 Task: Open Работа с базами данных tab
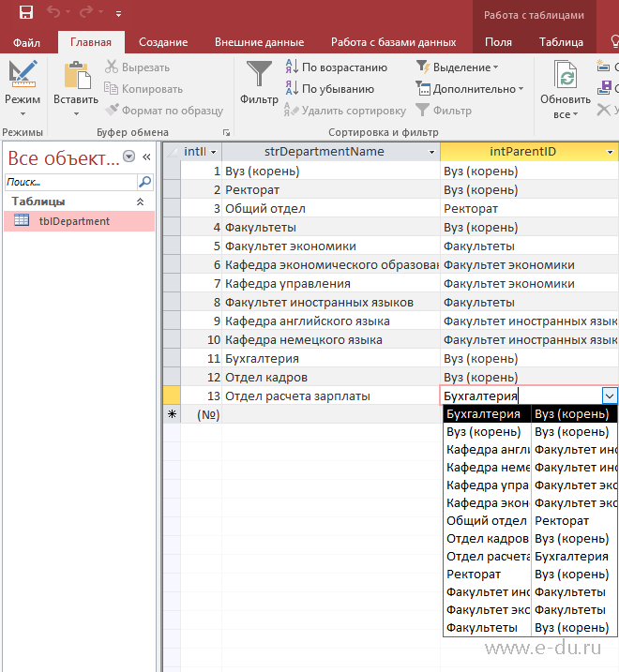pyautogui.click(x=393, y=42)
